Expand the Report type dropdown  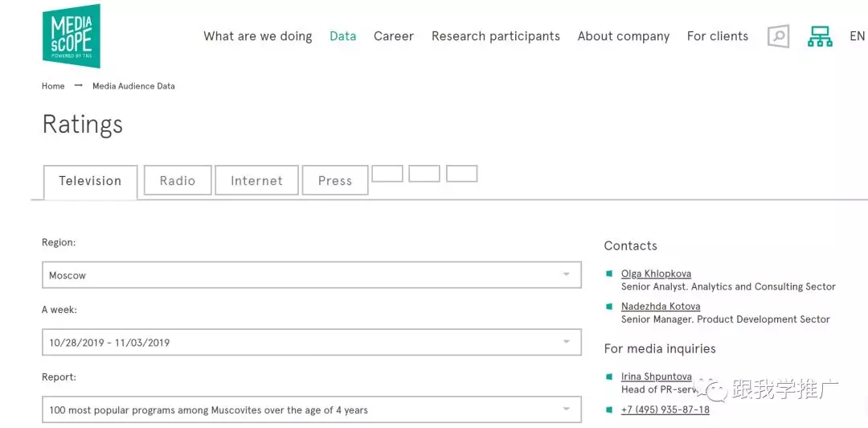point(311,409)
